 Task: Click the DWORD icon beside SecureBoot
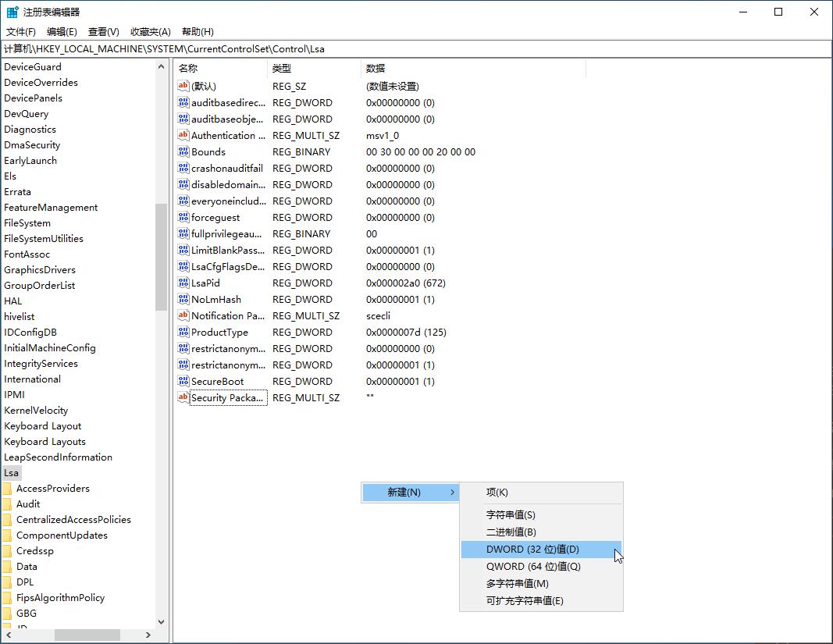tap(182, 381)
